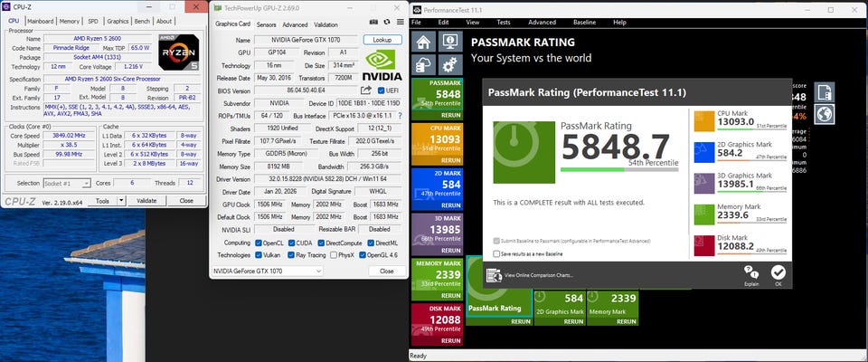The width and height of the screenshot is (868, 362).
Task: Click the green Memory Mark swatch icon
Action: click(x=704, y=214)
